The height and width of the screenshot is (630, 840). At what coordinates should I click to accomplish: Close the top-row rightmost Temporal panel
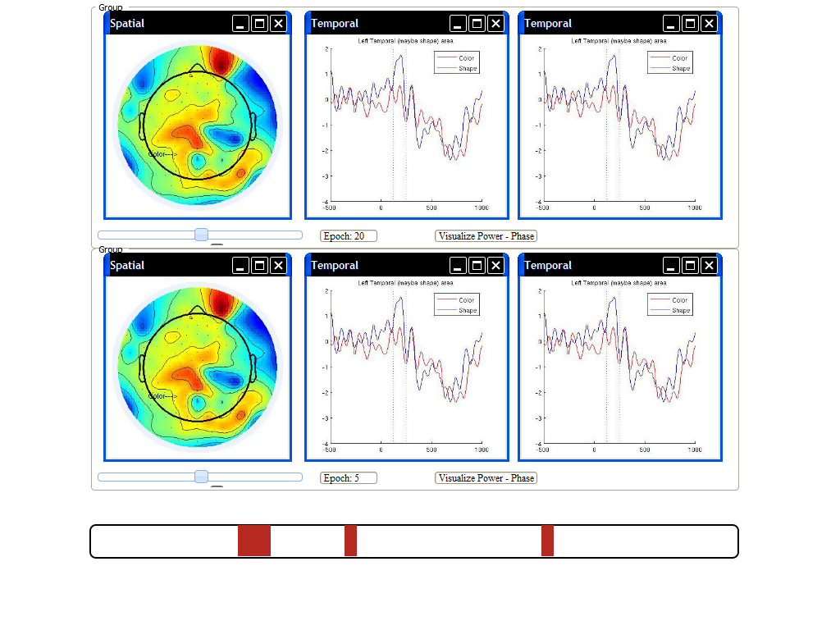[709, 24]
